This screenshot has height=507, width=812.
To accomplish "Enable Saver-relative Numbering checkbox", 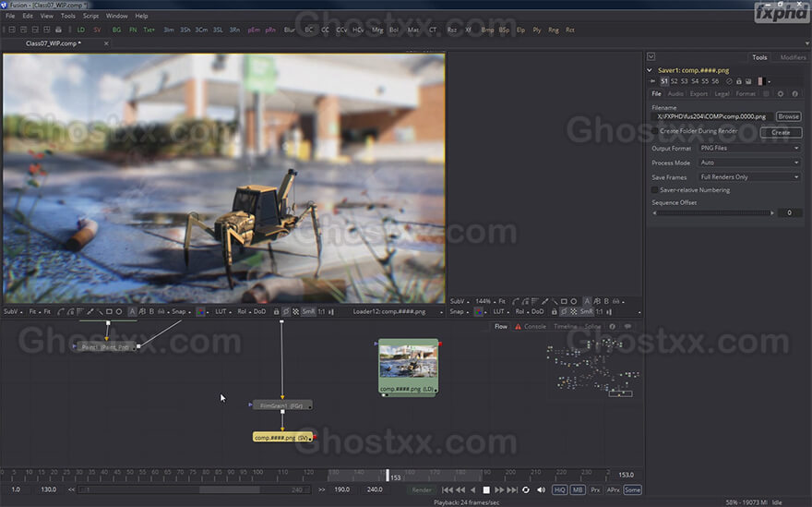I will pos(655,190).
